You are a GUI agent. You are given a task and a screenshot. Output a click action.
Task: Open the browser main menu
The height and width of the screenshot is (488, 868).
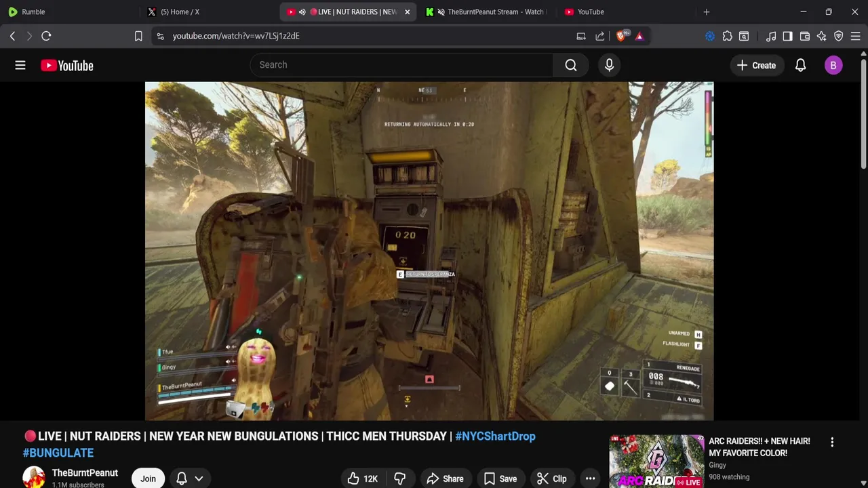856,36
